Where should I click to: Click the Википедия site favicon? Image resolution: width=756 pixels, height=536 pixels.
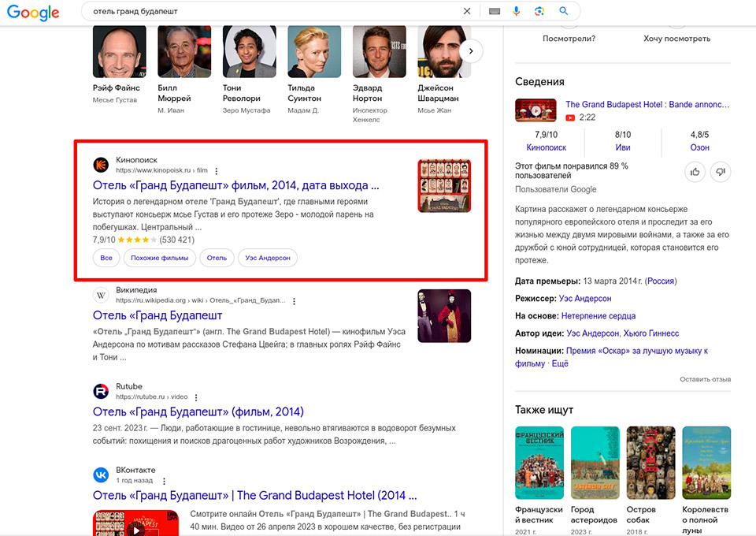tap(101, 296)
